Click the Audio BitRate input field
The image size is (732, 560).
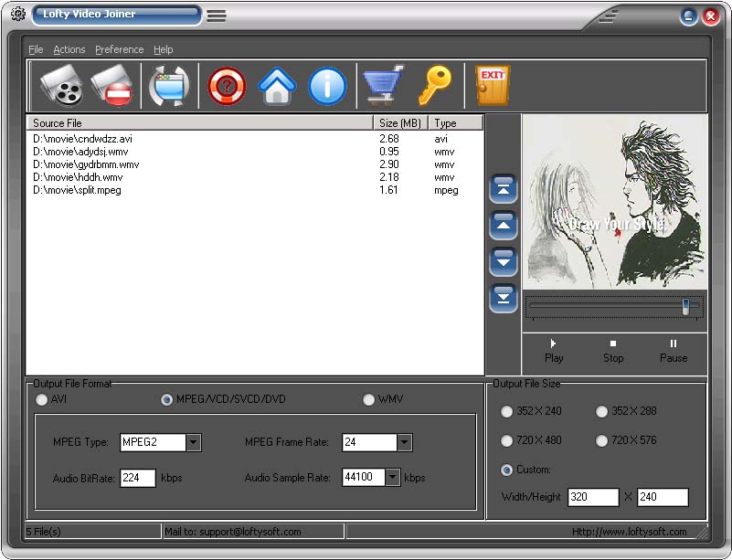pyautogui.click(x=138, y=478)
